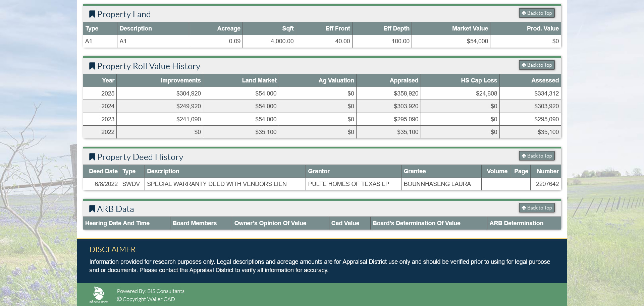Select the 2022 year row cell
The image size is (644, 306).
[100, 132]
